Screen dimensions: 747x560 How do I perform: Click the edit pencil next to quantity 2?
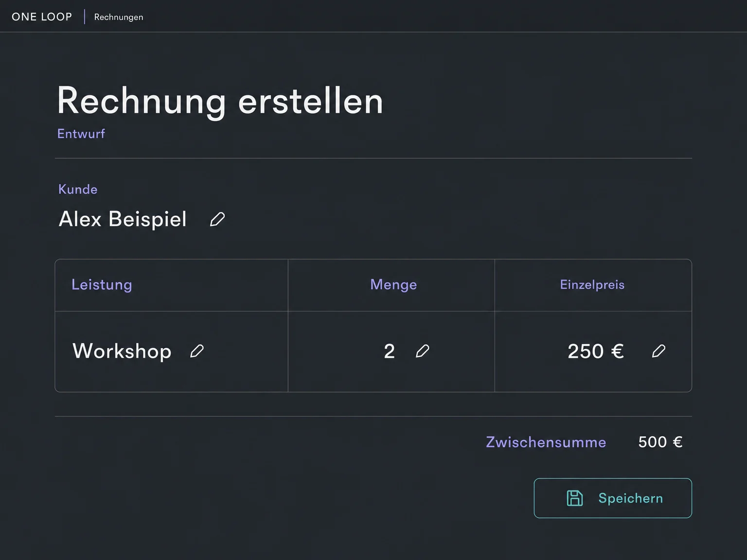pyautogui.click(x=423, y=351)
